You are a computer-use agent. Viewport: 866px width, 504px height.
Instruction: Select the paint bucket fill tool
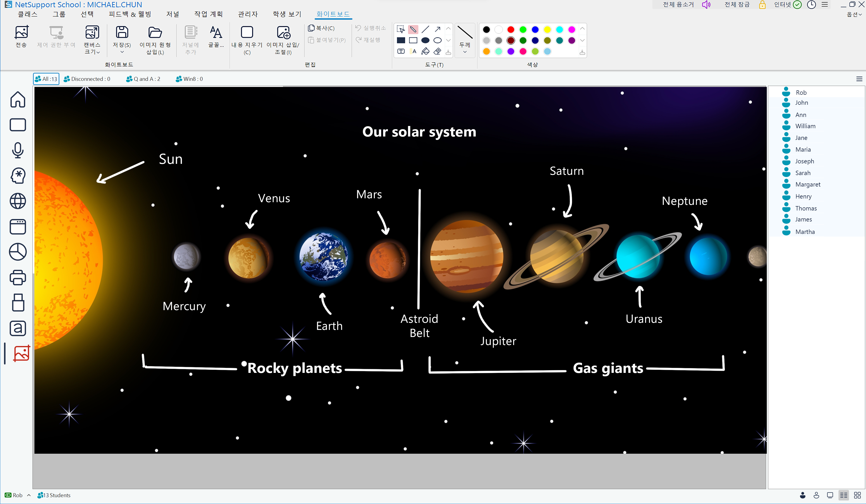425,52
